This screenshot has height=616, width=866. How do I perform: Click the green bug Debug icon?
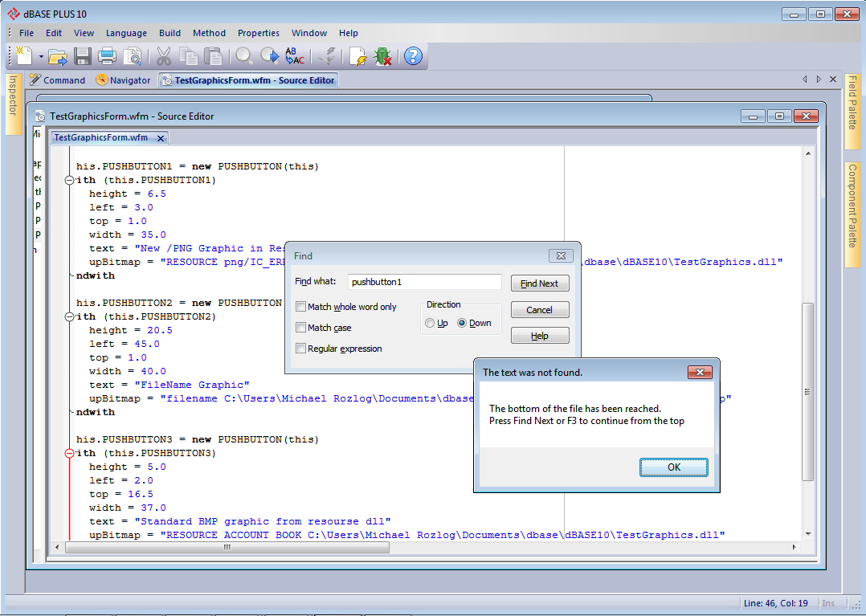pos(382,56)
